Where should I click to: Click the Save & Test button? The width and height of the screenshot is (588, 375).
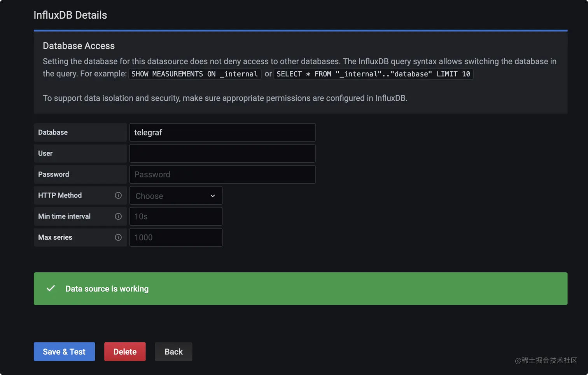click(x=64, y=352)
